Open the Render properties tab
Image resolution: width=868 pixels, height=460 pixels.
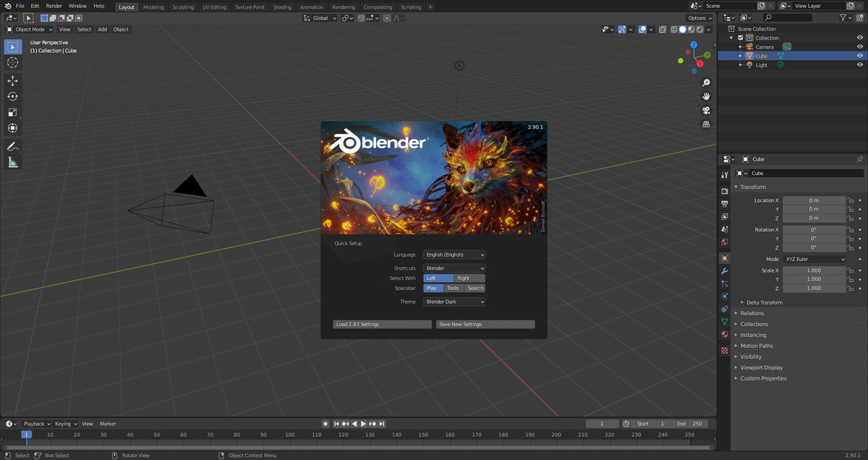(725, 191)
